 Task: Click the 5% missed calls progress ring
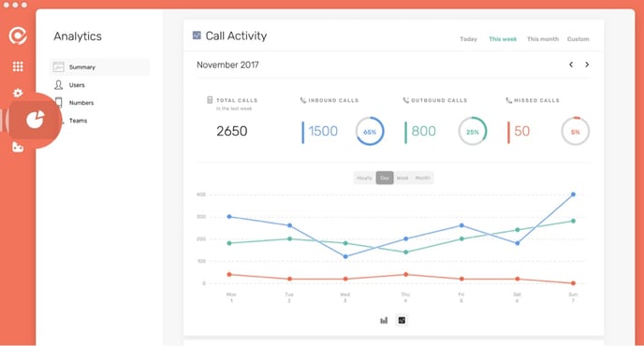tap(575, 131)
